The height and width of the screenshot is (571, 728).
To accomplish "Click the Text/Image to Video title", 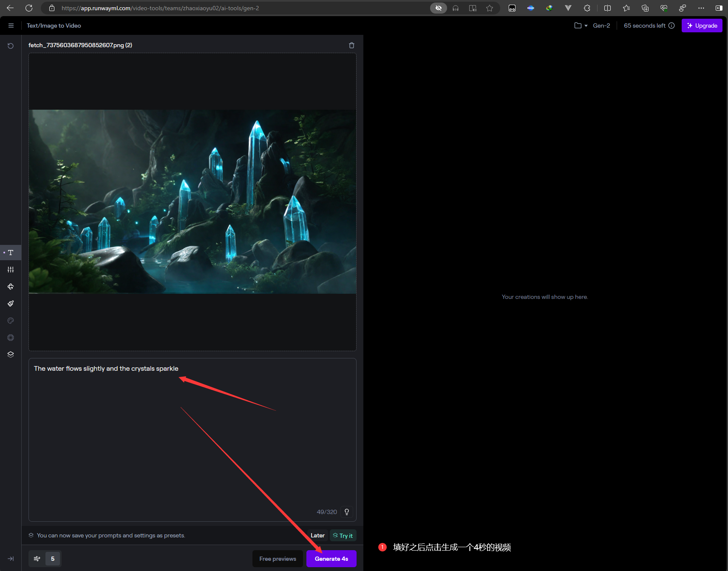I will point(54,26).
